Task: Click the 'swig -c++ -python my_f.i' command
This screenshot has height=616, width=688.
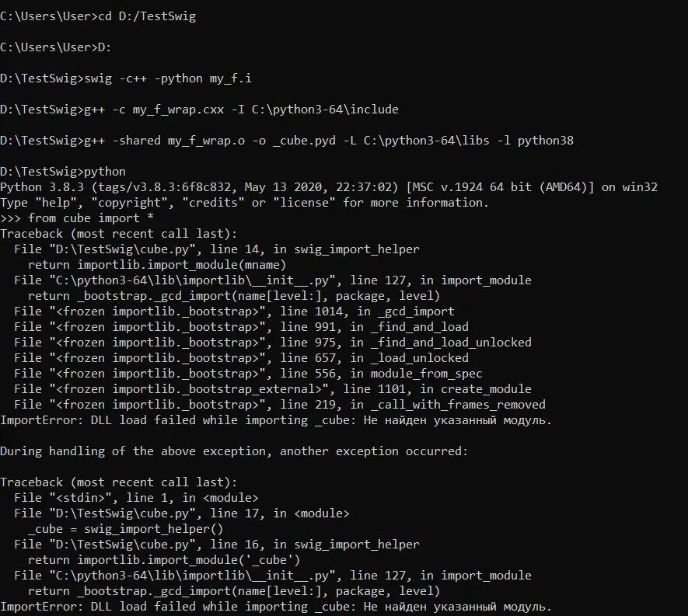Action: click(168, 78)
